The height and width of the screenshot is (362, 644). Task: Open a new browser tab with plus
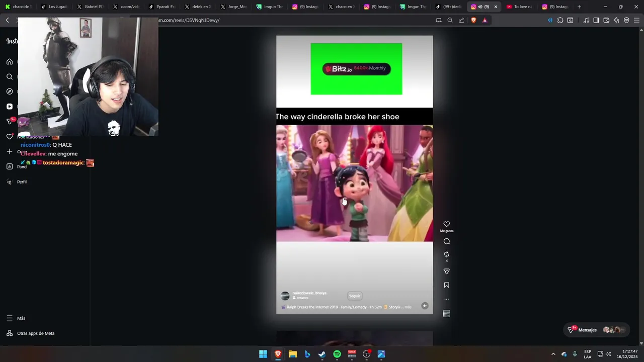[x=579, y=7]
